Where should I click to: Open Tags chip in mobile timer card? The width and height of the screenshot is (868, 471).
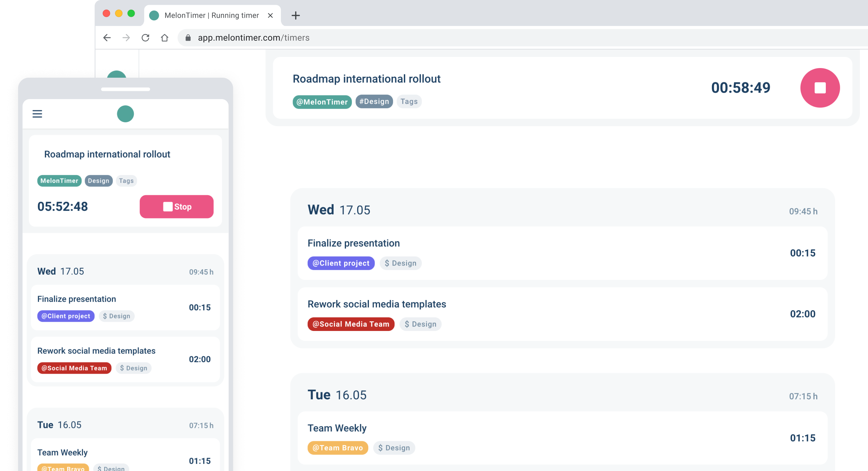coord(126,181)
